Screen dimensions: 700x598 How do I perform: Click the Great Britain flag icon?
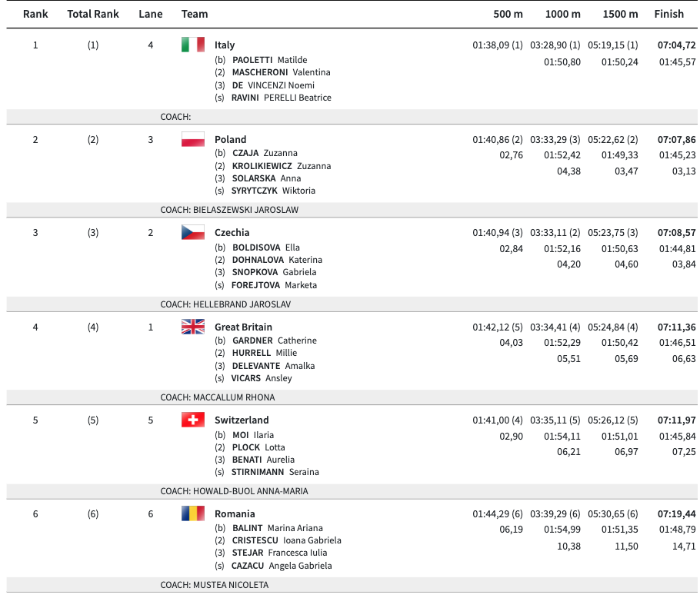pos(193,327)
